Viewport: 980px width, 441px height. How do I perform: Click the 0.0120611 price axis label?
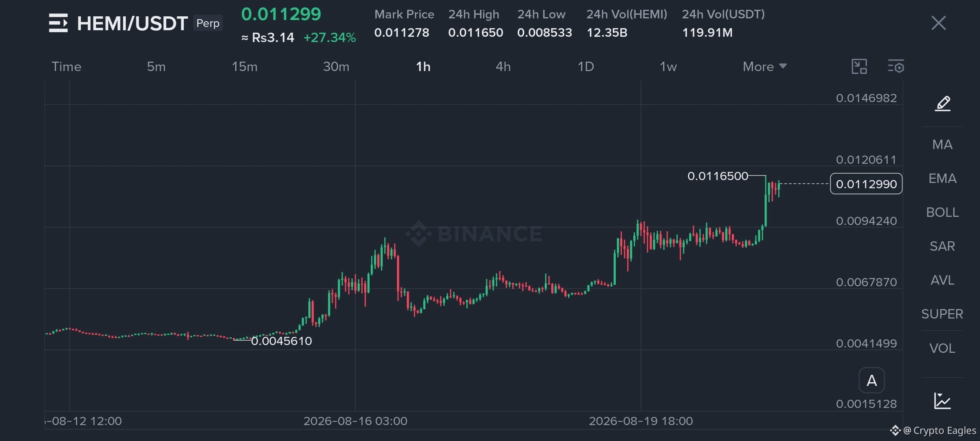pos(866,160)
